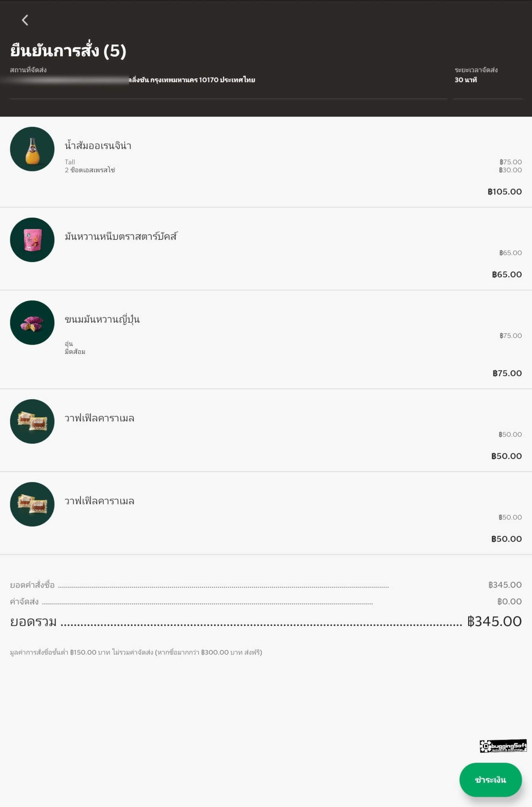Tap the pink sweet potato snack bag image

32,240
